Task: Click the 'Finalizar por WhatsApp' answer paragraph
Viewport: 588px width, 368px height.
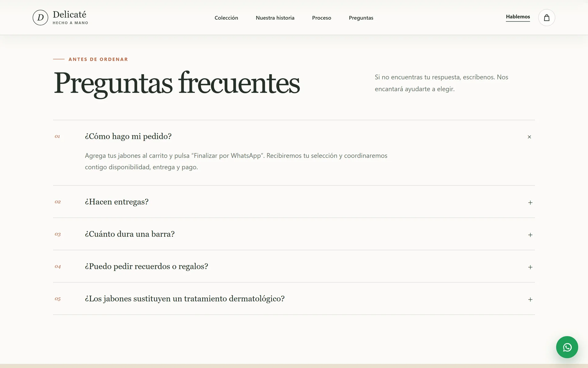Action: tap(236, 161)
